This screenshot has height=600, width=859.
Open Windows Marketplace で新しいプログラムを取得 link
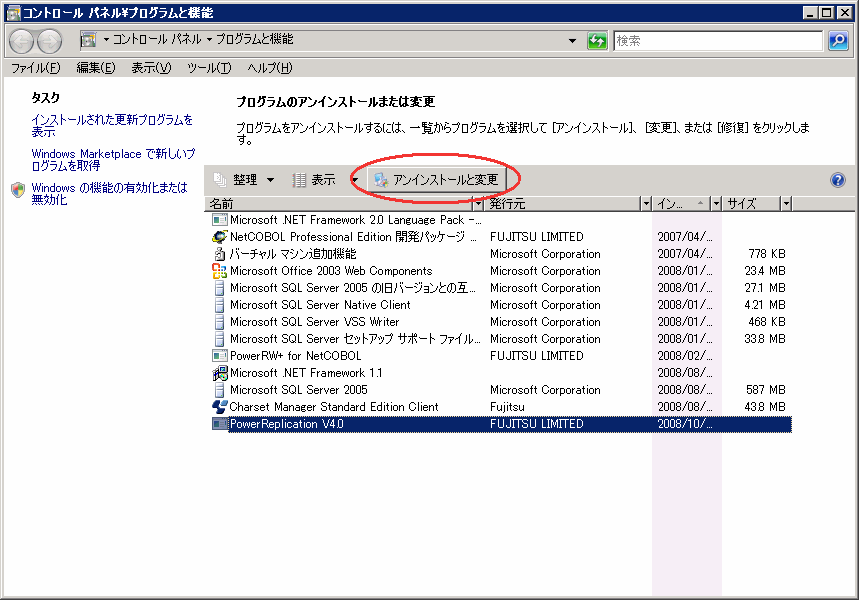point(113,159)
